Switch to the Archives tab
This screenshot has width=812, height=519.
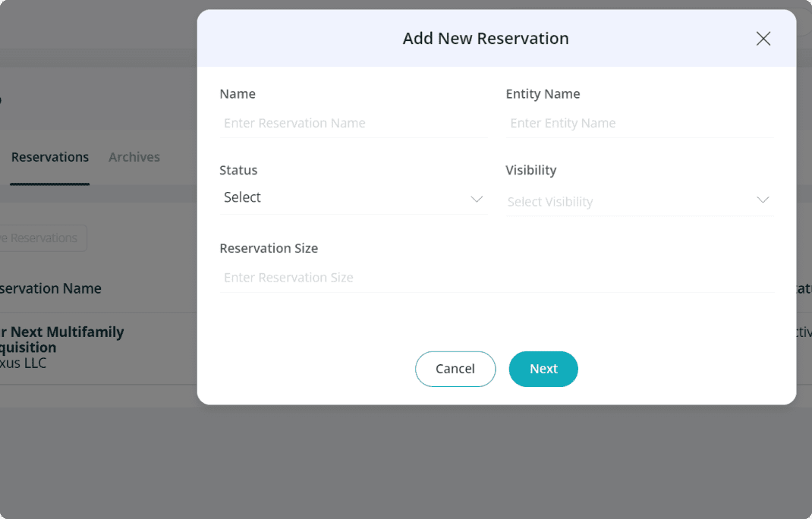(134, 157)
